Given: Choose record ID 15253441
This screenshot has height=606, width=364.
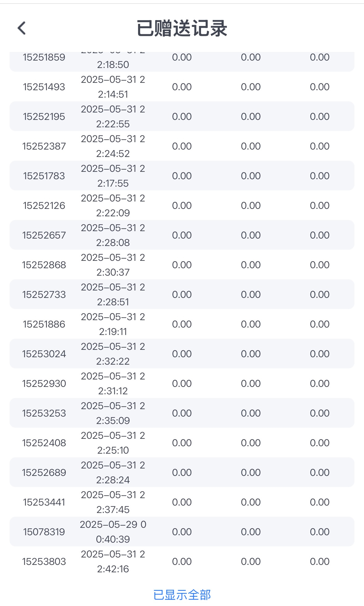Looking at the screenshot, I should tap(44, 502).
